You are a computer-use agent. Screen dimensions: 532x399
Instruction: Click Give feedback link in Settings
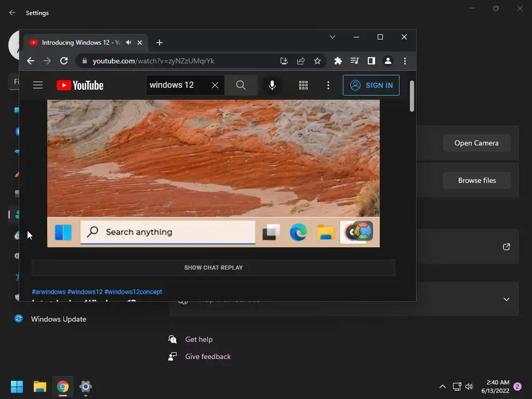208,356
